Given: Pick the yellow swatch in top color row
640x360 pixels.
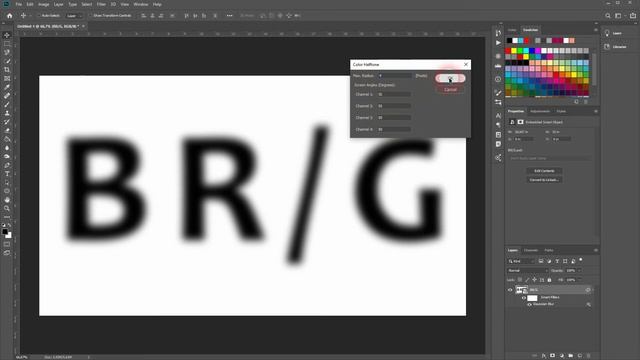Looking at the screenshot, I should (514, 51).
